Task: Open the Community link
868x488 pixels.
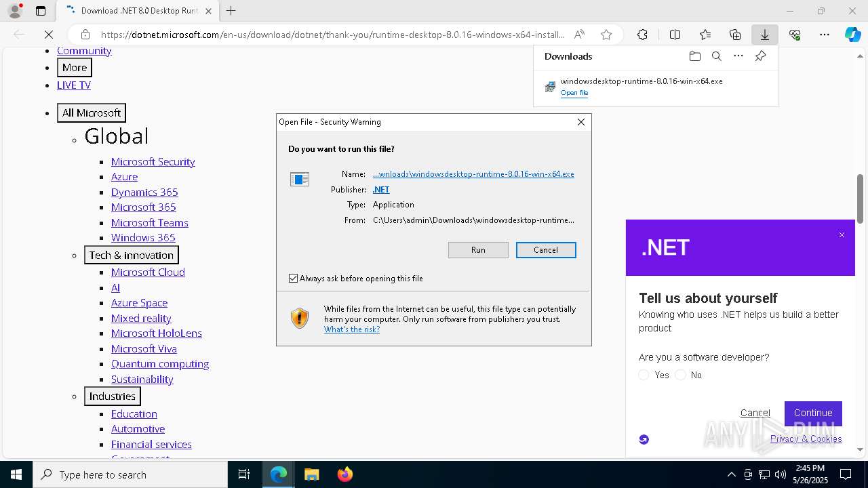Action: point(84,51)
